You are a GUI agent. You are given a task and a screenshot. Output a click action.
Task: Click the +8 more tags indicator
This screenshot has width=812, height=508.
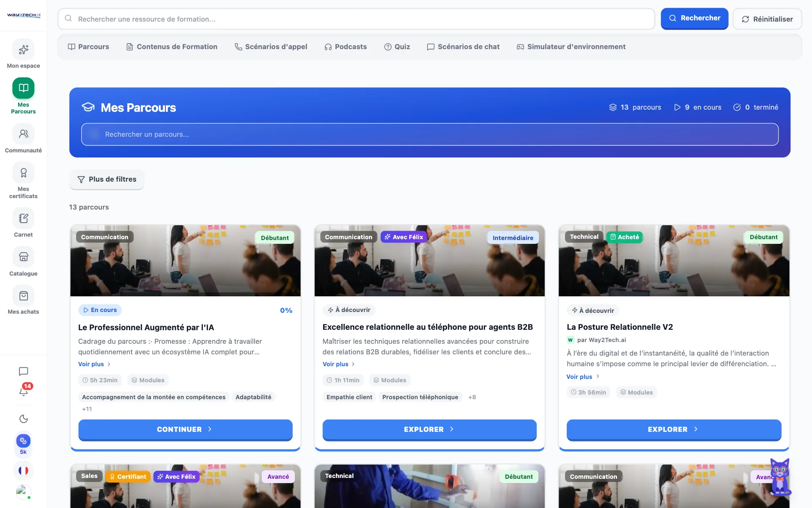[472, 397]
